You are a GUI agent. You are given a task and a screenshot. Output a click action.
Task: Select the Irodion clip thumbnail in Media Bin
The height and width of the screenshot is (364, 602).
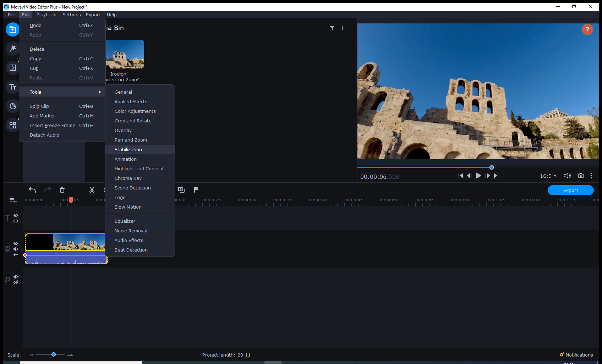point(125,54)
